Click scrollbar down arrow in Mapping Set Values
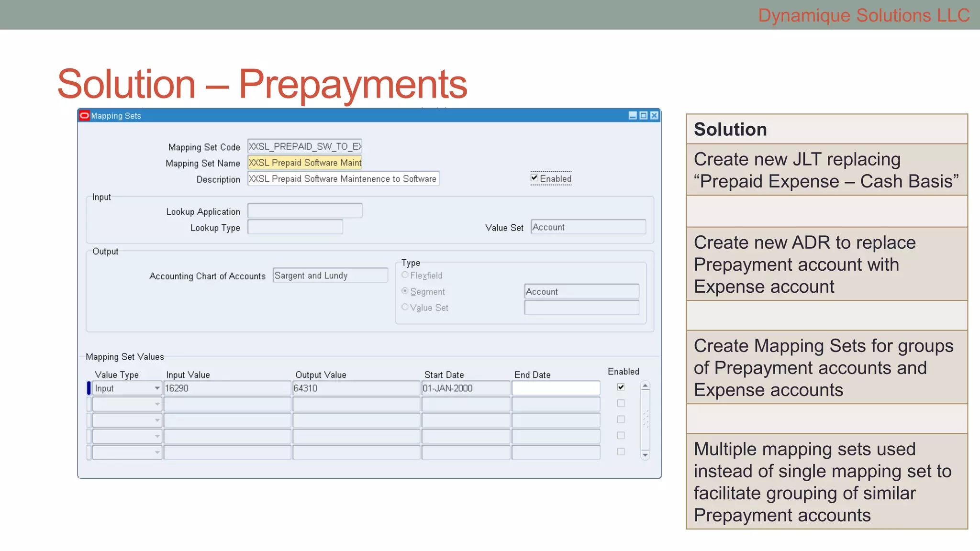This screenshot has height=551, width=980. coord(645,455)
